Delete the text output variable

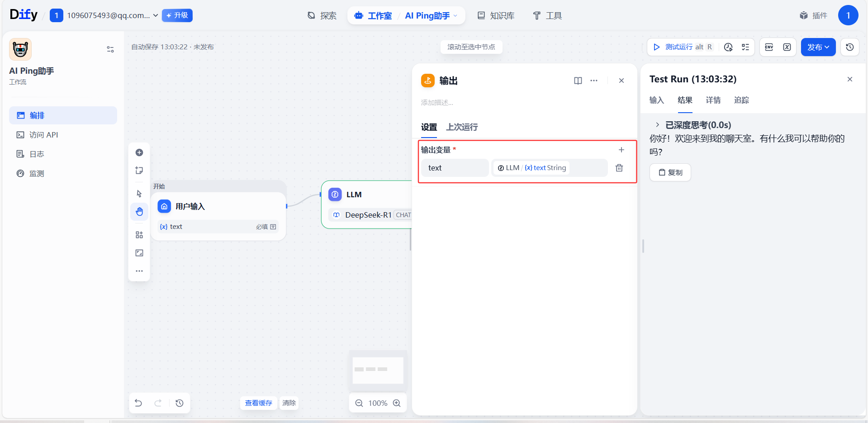pos(619,168)
